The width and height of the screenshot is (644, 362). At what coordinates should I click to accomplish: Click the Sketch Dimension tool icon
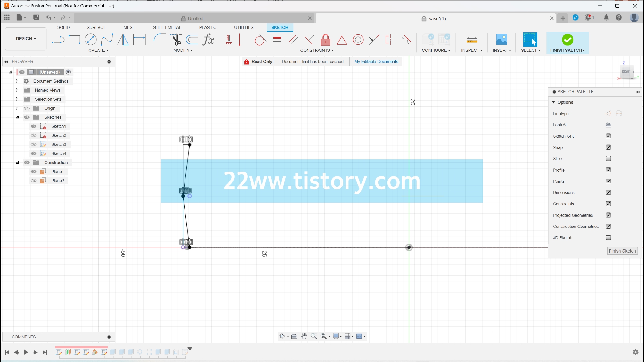(x=139, y=40)
